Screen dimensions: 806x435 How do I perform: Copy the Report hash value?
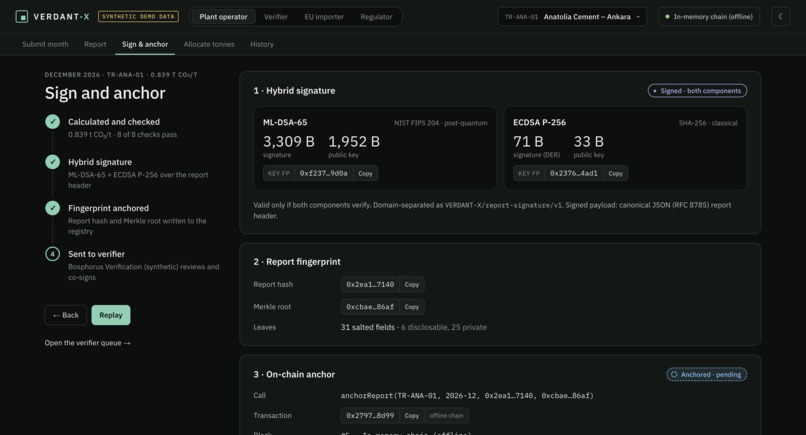point(412,284)
